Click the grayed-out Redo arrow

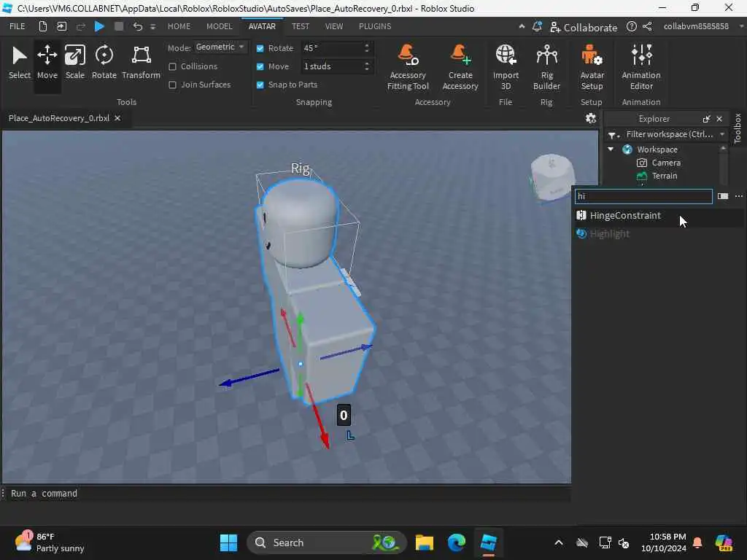(80, 27)
